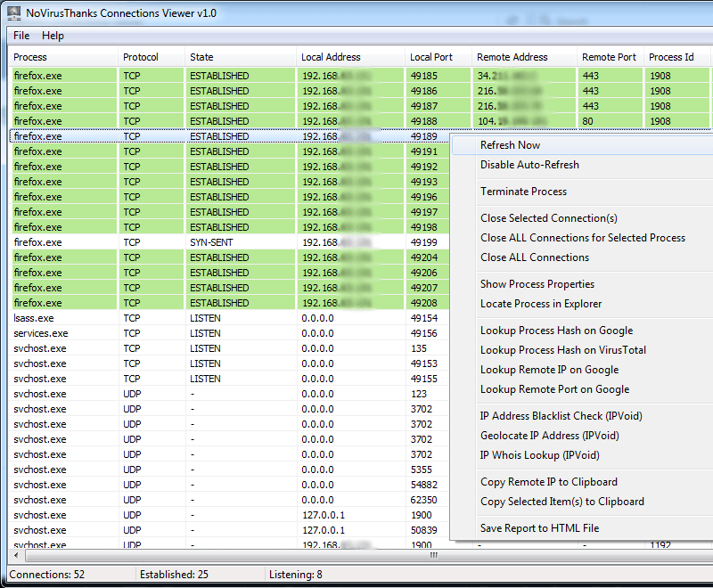
Task: Click Terminate Process menu entry
Action: (x=523, y=192)
